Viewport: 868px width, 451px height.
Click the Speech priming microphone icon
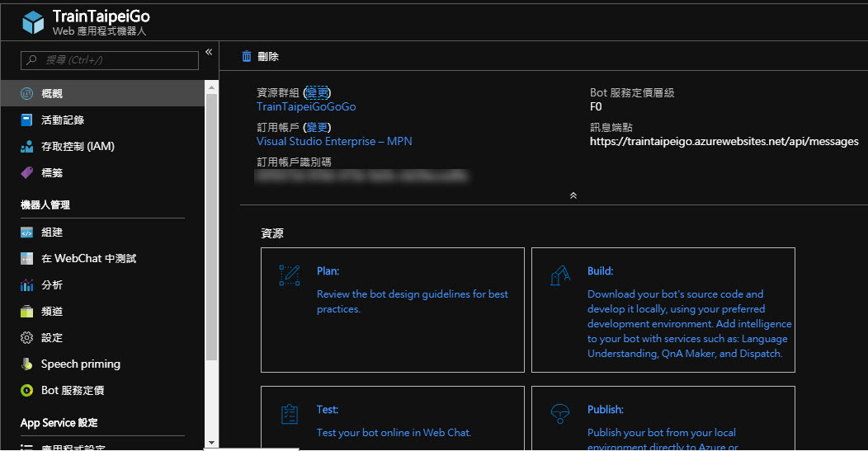pos(26,364)
